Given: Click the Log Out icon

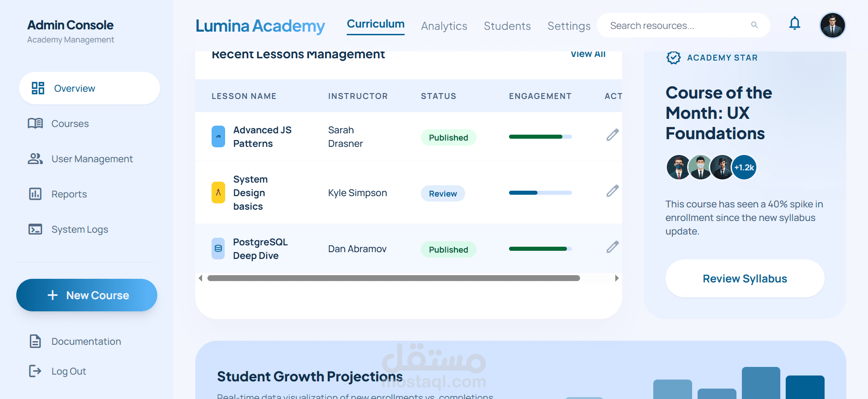Looking at the screenshot, I should (x=35, y=371).
